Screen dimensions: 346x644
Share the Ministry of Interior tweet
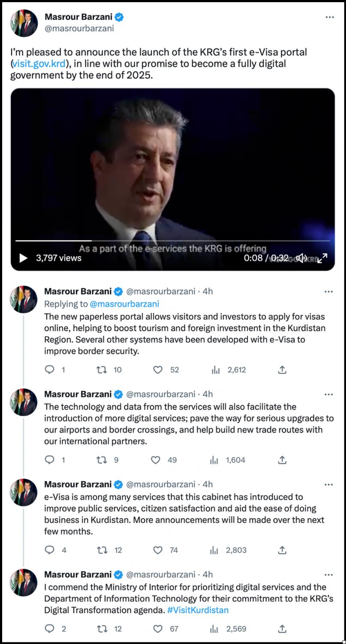(282, 629)
